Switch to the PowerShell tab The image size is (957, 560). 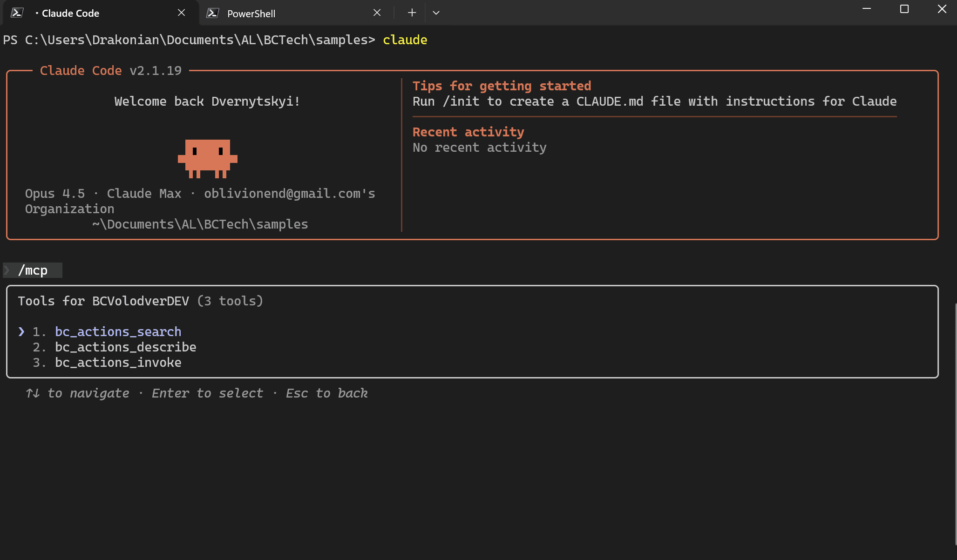click(279, 13)
